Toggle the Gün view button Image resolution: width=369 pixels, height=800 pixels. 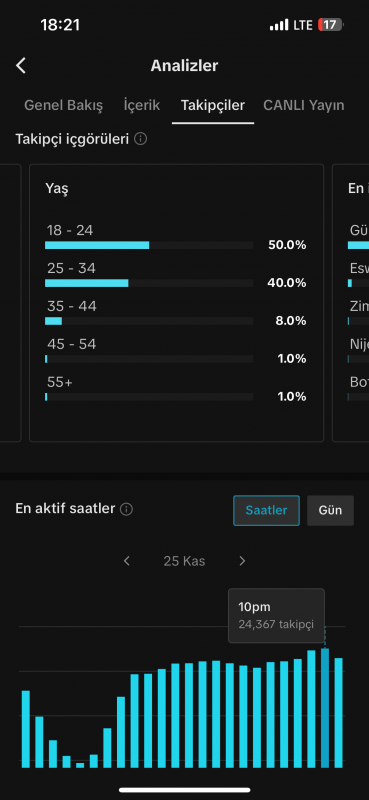330,510
